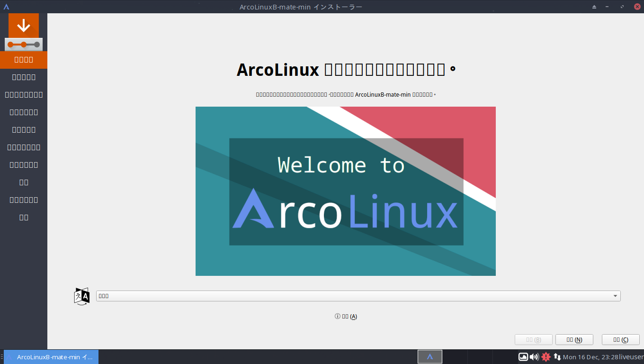Click the Cancel (C) button
This screenshot has width=644, height=364.
(x=620, y=340)
